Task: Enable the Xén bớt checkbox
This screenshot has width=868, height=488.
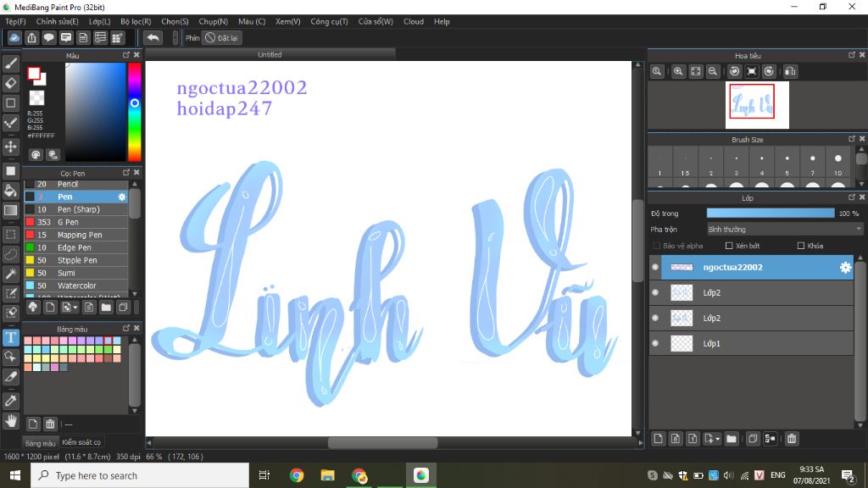Action: tap(729, 246)
